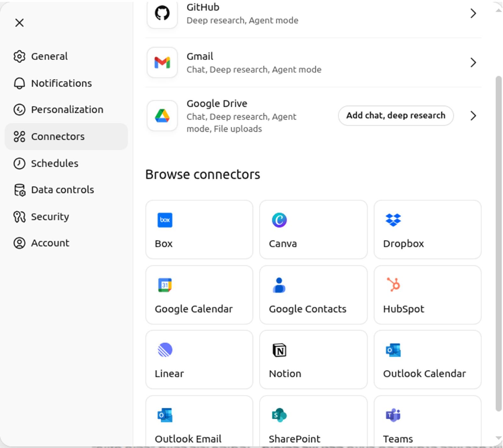Viewport: 503px width, 448px height.
Task: Click GitHub's Deep research, Agent mode text
Action: [x=242, y=21]
